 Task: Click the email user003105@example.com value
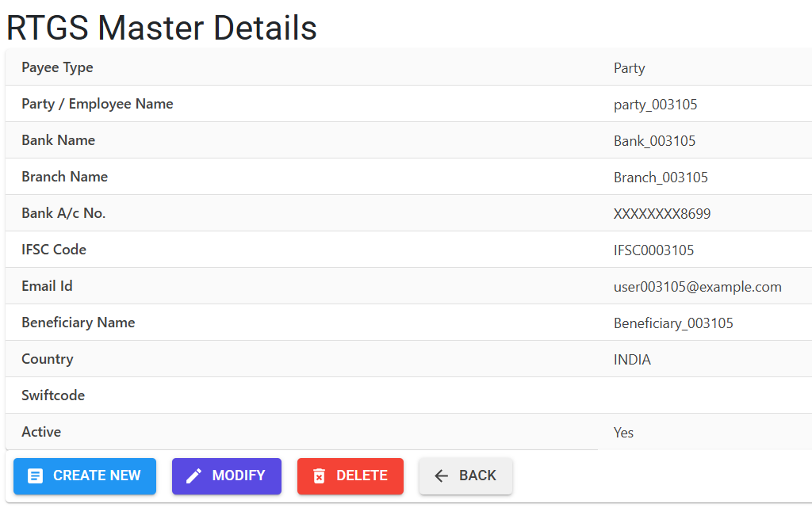[x=698, y=287]
